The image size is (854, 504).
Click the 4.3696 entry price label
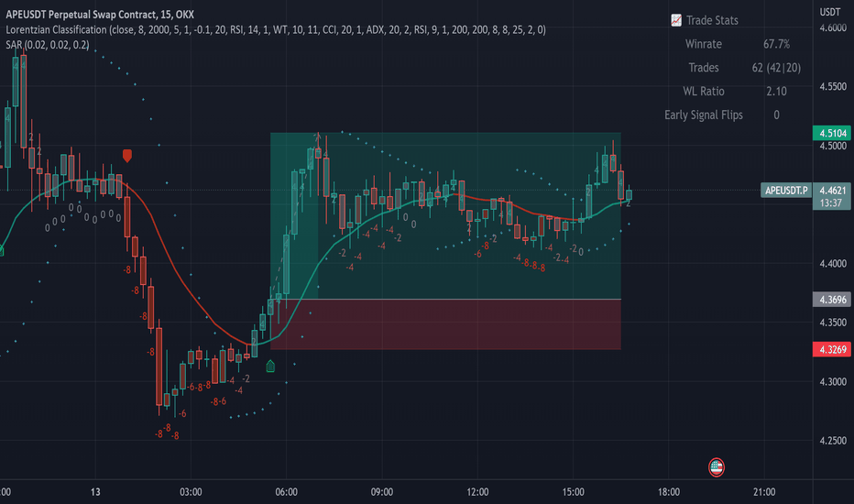pos(832,300)
